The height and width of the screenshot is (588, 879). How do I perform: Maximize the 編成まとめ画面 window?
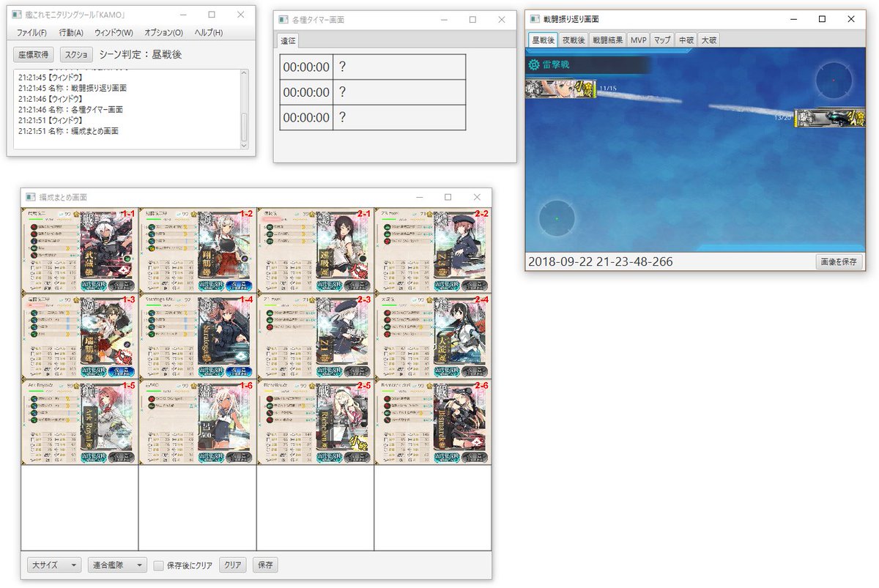(x=448, y=197)
